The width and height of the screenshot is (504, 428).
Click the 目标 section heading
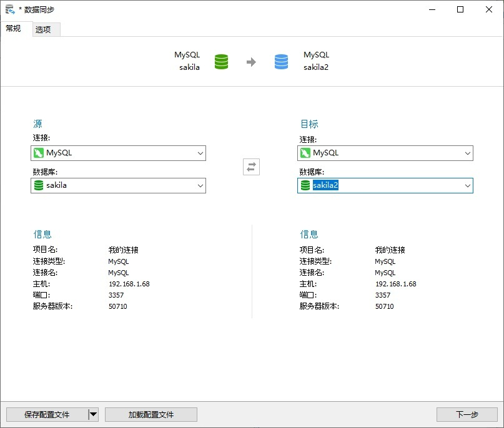309,124
